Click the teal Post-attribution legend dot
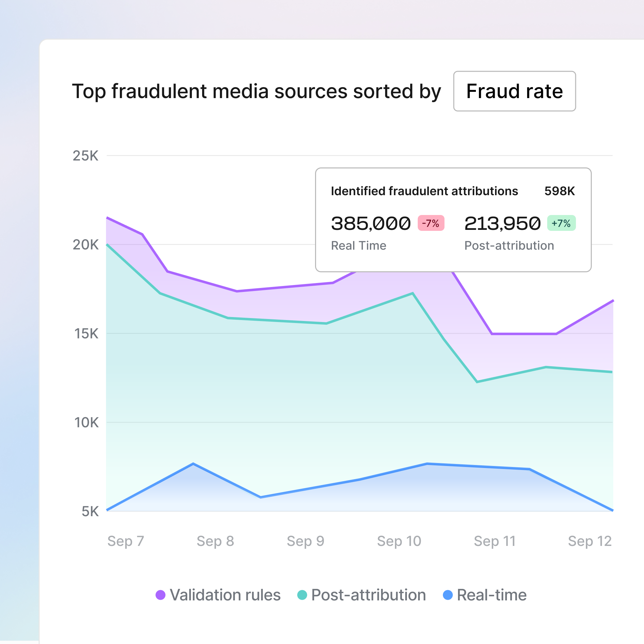This screenshot has height=644, width=644. 303,595
